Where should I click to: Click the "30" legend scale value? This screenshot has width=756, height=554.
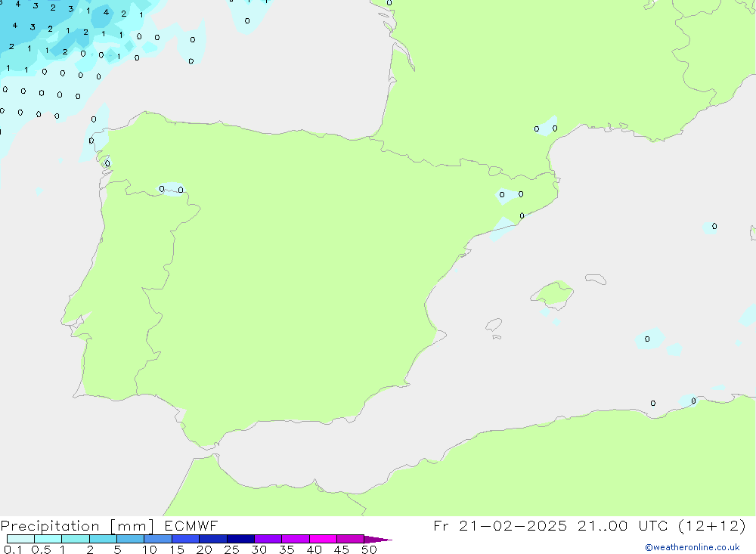point(259,549)
